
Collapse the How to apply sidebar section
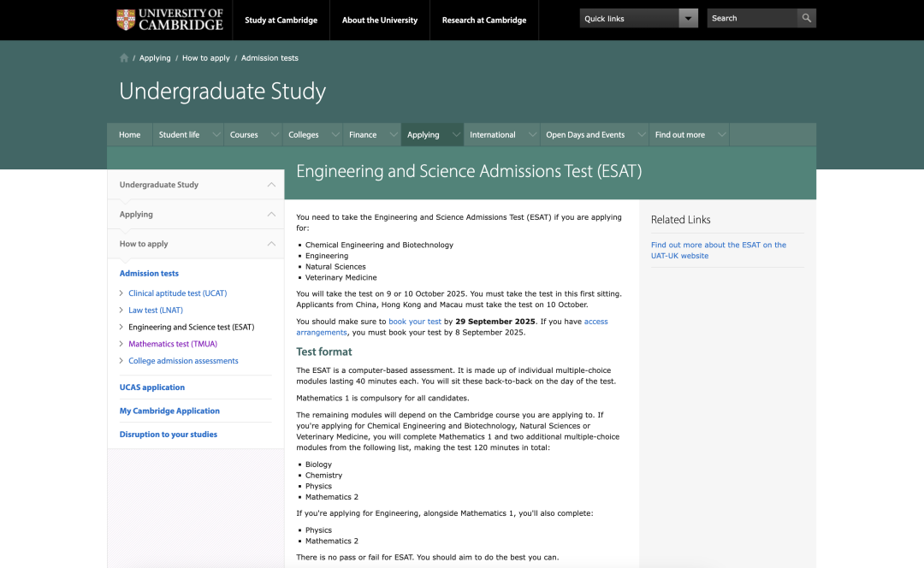pyautogui.click(x=271, y=244)
